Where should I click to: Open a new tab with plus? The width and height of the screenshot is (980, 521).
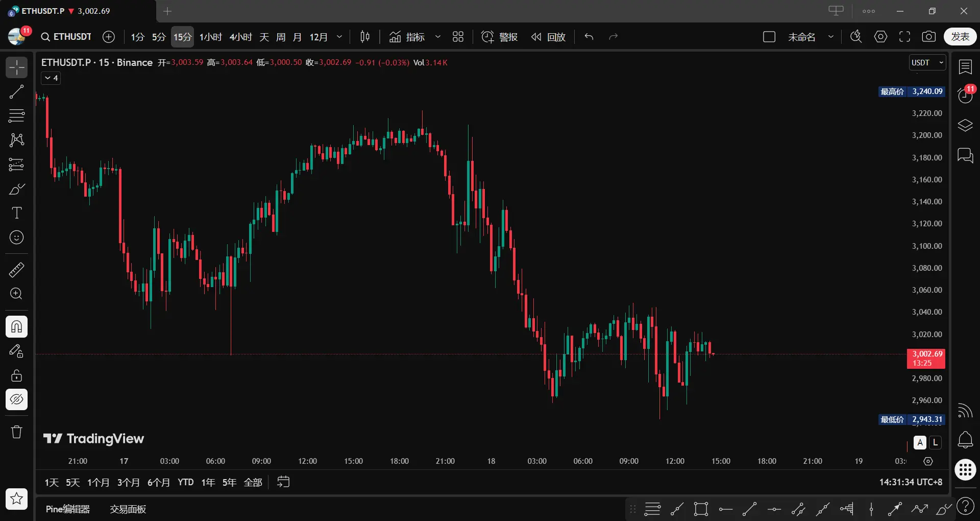coord(167,11)
